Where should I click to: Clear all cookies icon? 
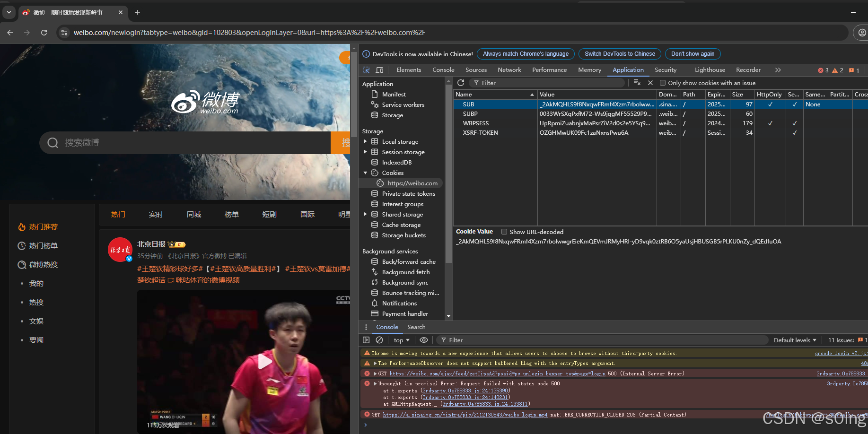click(x=637, y=83)
